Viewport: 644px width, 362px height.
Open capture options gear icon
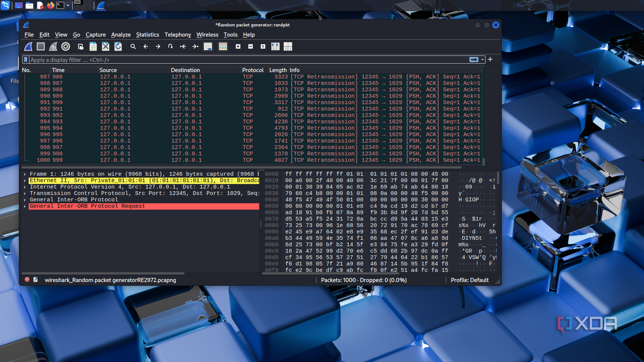66,46
